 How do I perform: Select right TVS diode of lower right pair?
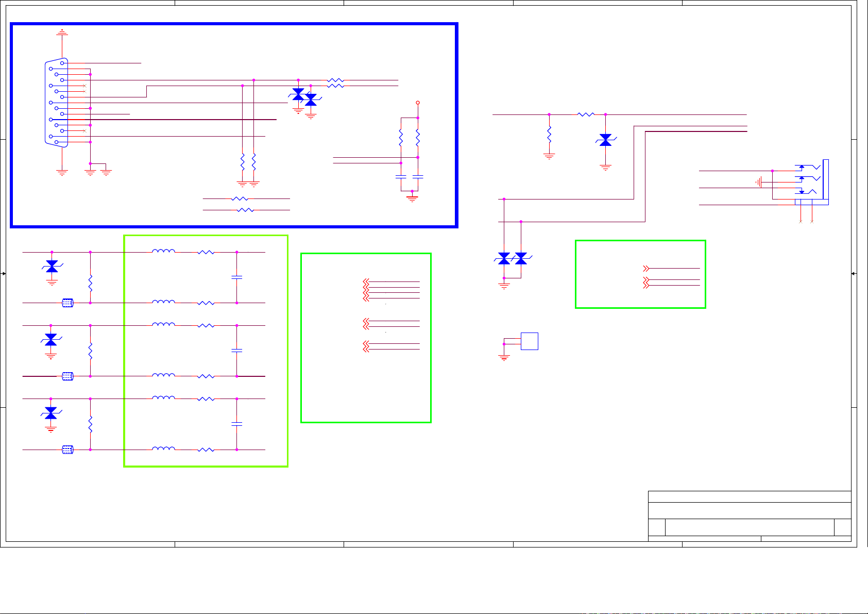coord(521,258)
